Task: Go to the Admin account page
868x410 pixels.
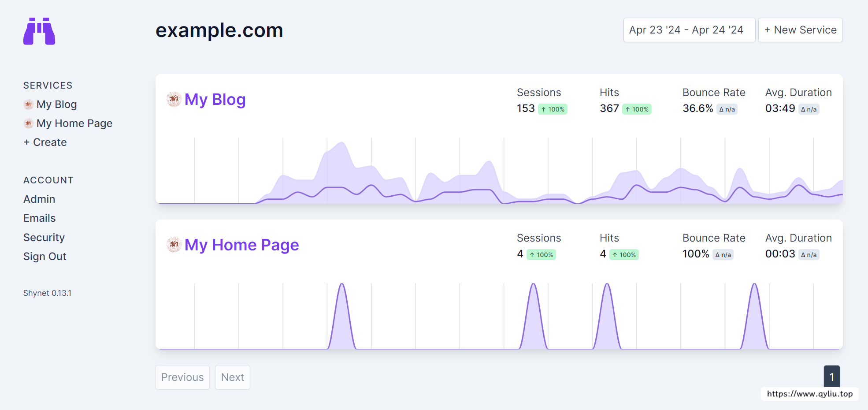Action: pyautogui.click(x=39, y=199)
